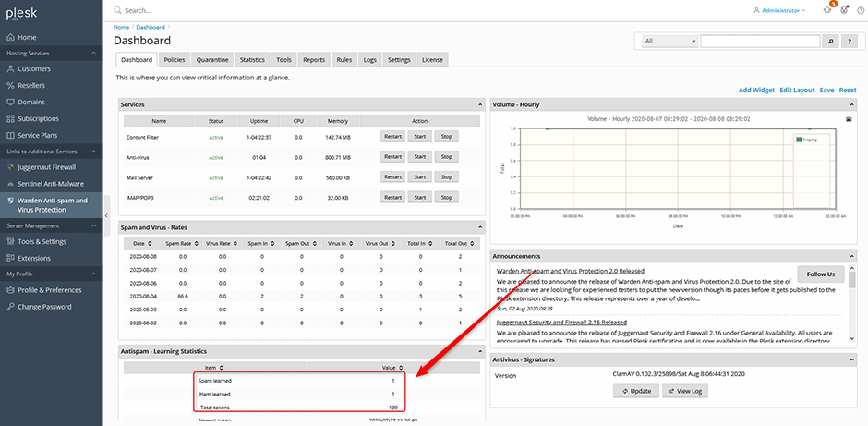The image size is (868, 426).
Task: Open the Administrator account menu
Action: [x=779, y=10]
